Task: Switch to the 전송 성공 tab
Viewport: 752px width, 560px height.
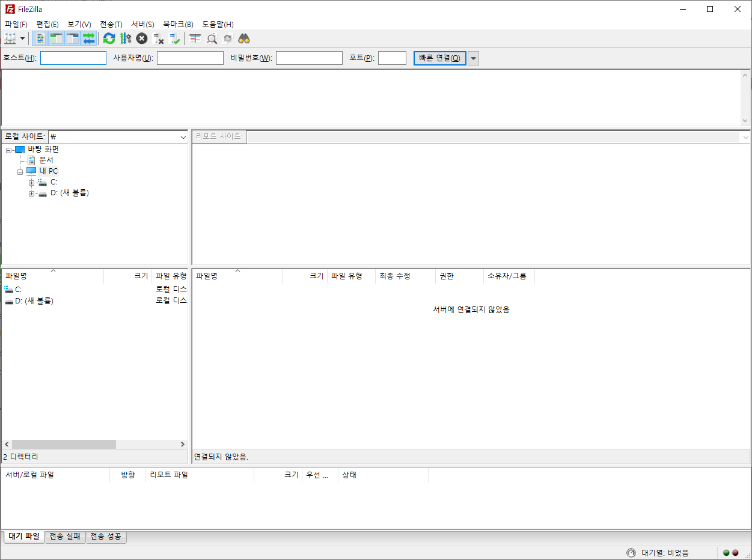Action: click(x=106, y=537)
